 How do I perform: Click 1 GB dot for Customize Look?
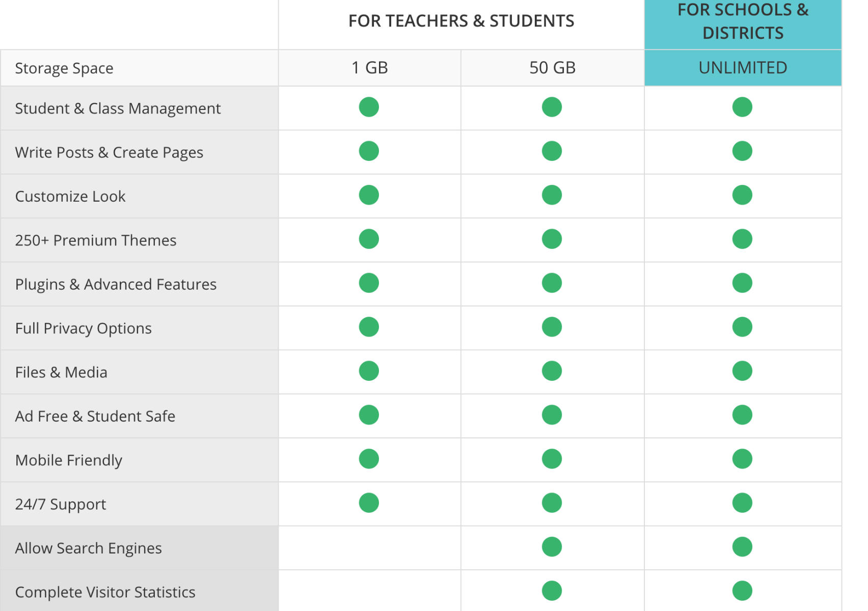tap(369, 195)
